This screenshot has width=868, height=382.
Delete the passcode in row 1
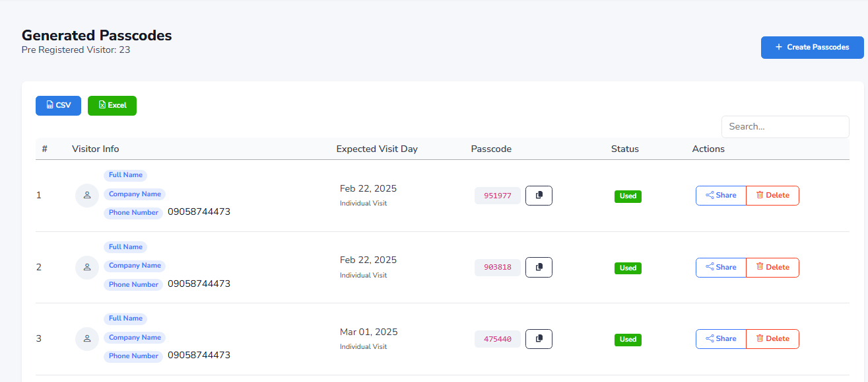pyautogui.click(x=772, y=196)
